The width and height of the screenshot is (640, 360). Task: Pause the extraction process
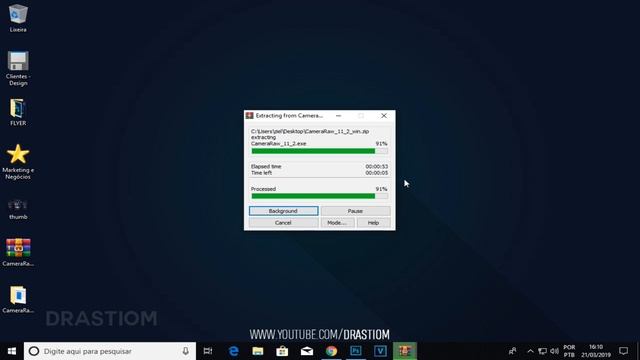[x=355, y=211]
